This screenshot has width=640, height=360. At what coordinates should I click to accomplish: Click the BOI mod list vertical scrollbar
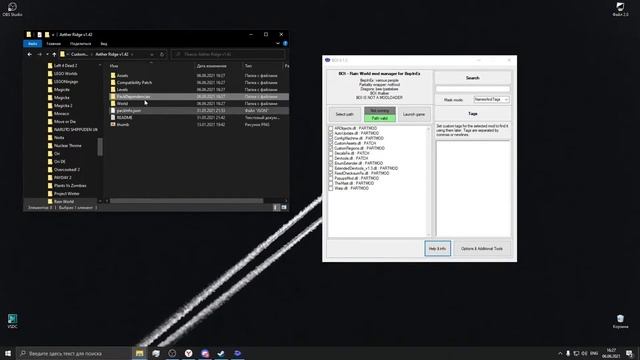pyautogui.click(x=428, y=182)
